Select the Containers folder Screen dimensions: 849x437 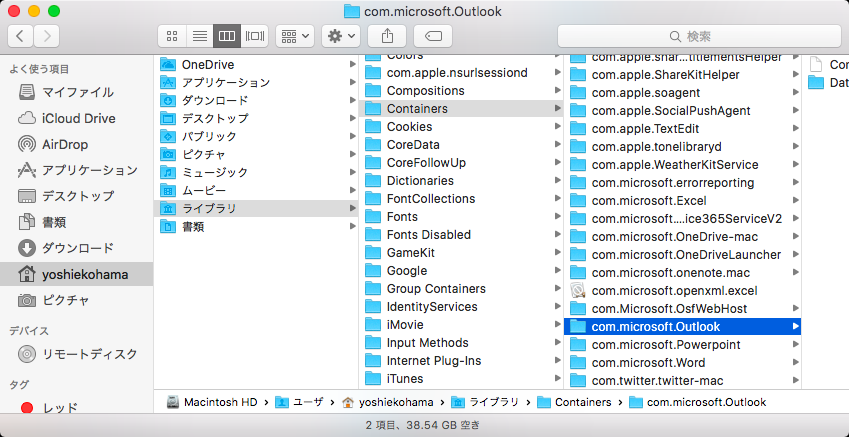click(x=461, y=109)
